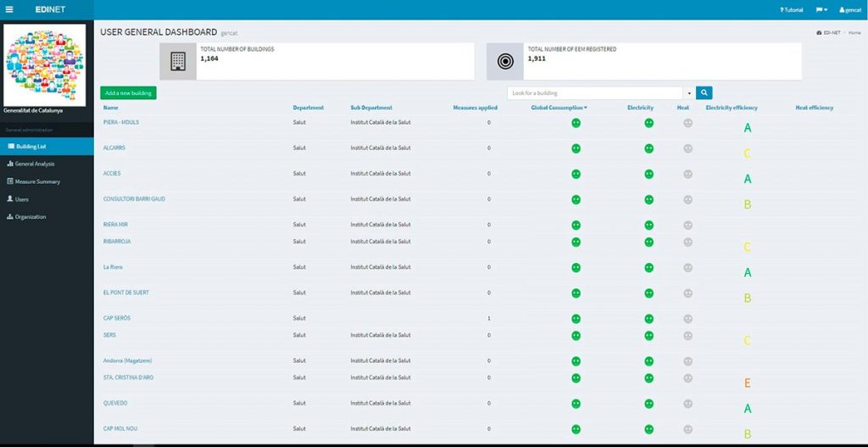Viewport: 868px width, 447px height.
Task: Go to Measure Summary section
Action: coord(37,182)
